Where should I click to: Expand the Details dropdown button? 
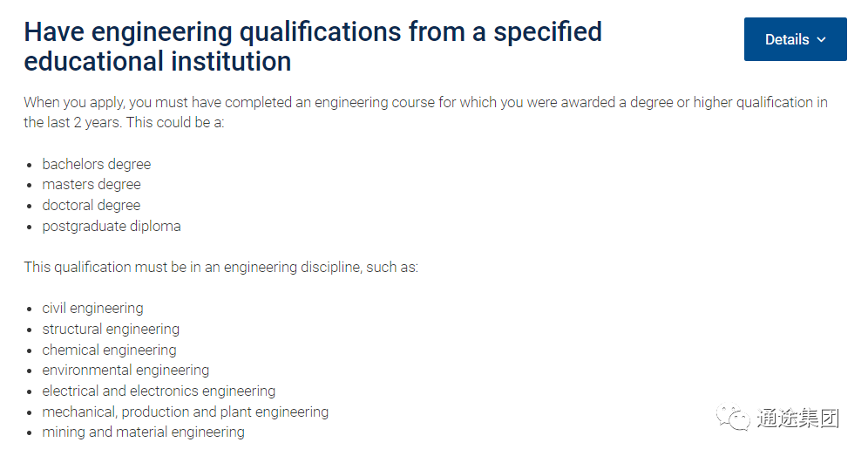795,39
